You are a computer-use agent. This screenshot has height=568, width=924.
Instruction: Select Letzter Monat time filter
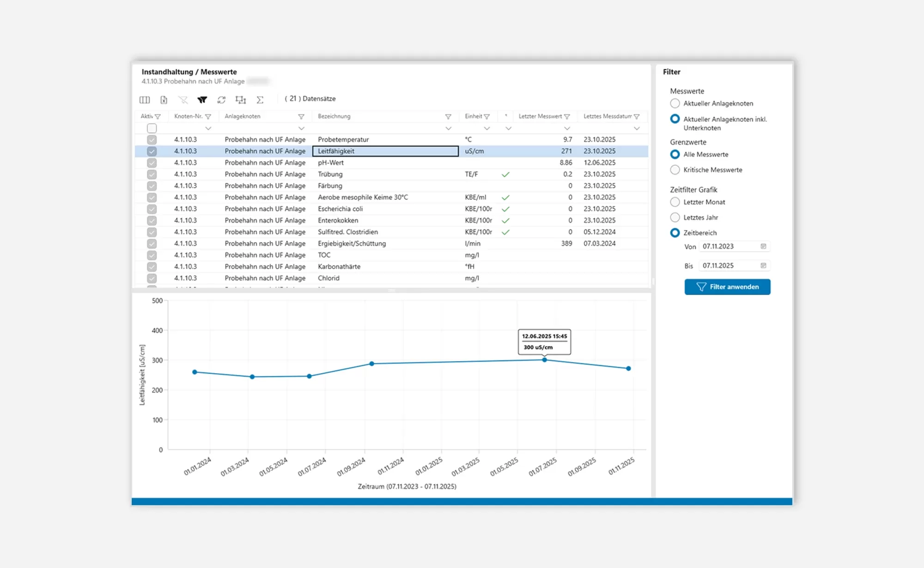coord(675,202)
